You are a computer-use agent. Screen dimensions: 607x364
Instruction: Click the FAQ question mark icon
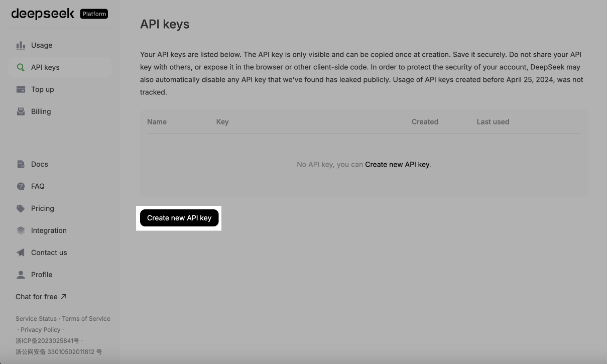21,186
